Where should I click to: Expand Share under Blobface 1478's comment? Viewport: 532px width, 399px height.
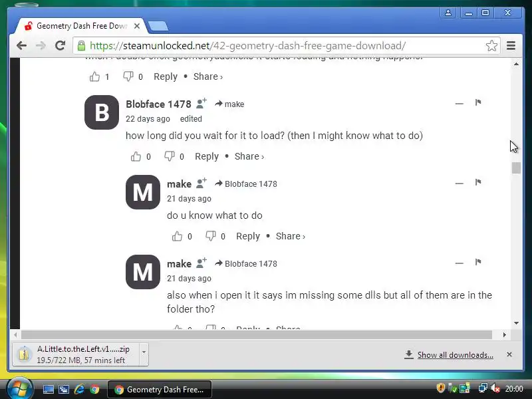click(249, 156)
